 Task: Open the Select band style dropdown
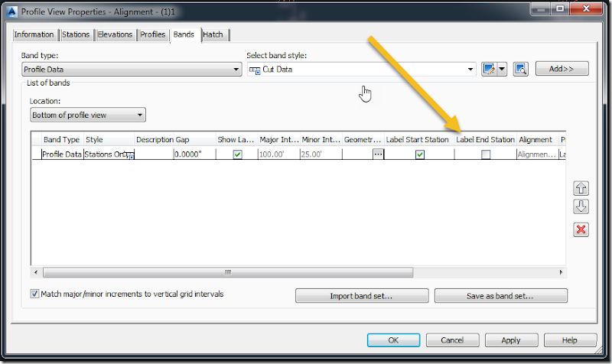click(x=361, y=70)
